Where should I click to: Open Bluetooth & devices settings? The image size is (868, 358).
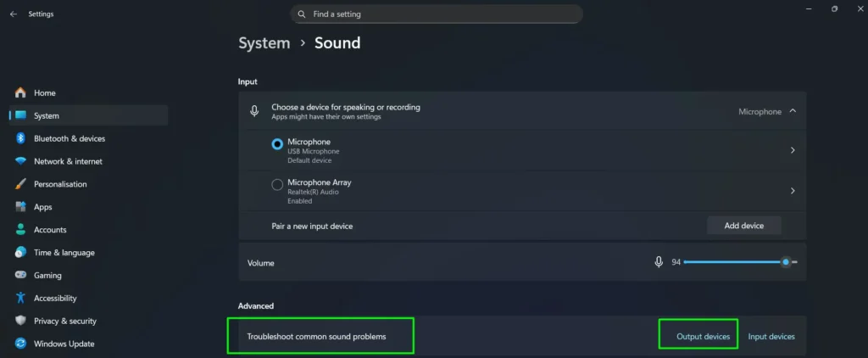(x=88, y=138)
